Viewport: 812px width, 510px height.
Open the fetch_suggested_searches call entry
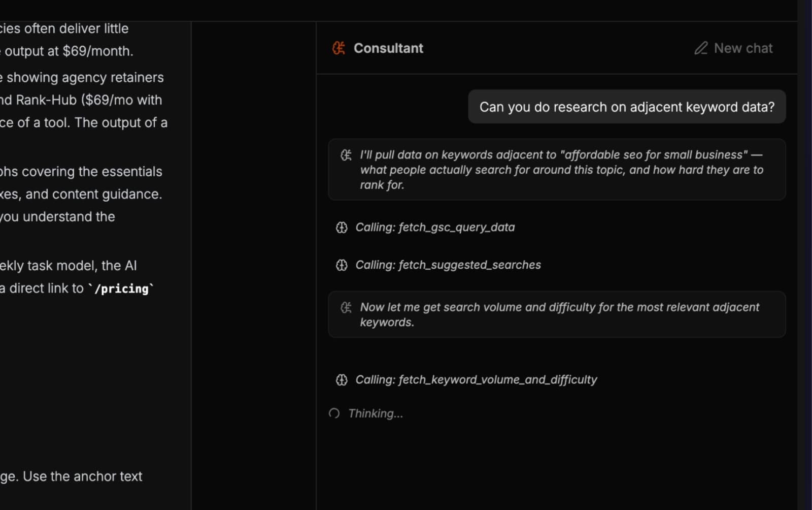(438, 265)
